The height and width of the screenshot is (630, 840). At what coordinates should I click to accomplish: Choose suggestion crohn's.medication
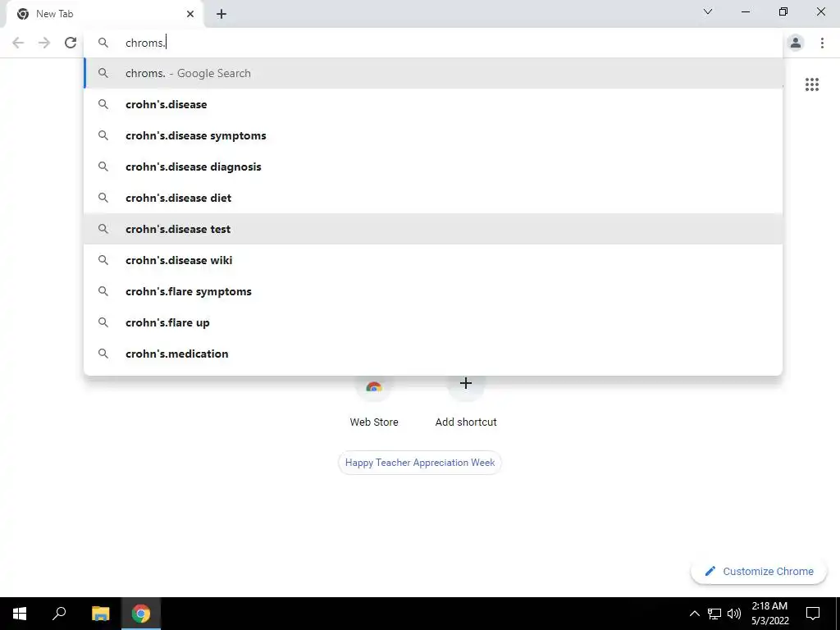click(x=433, y=353)
